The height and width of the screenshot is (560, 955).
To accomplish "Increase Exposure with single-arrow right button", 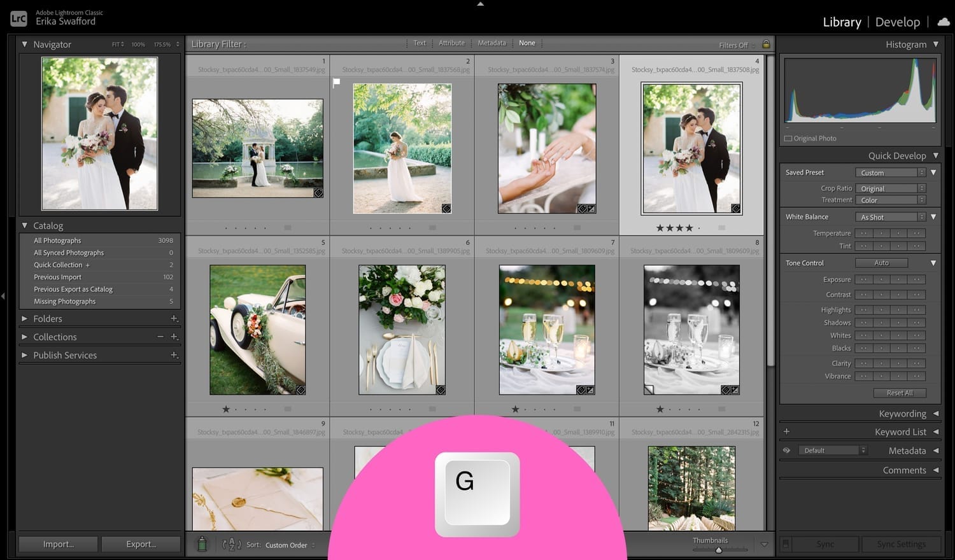I will coord(899,279).
